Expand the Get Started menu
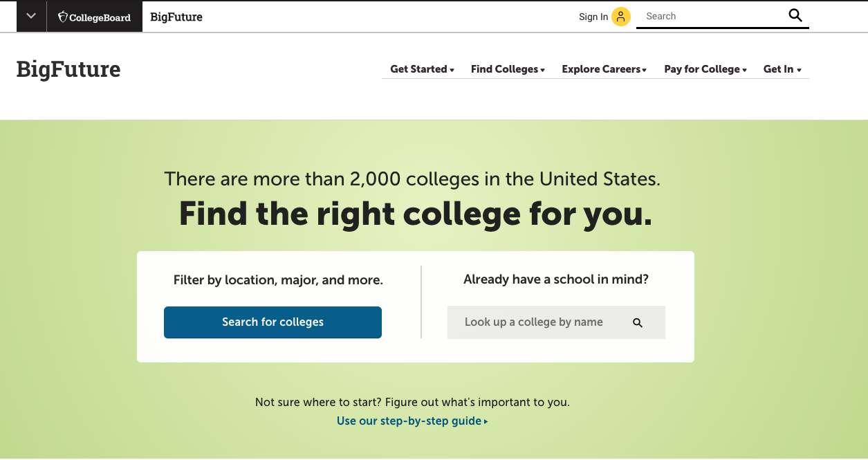This screenshot has width=868, height=460. tap(422, 69)
